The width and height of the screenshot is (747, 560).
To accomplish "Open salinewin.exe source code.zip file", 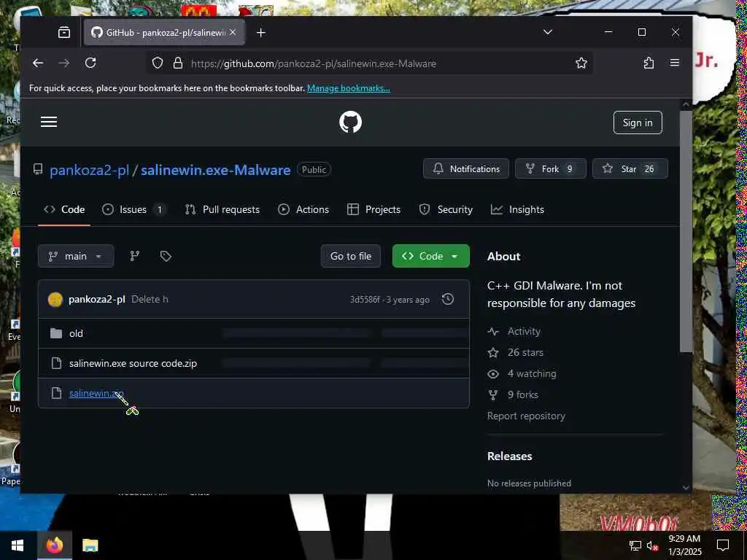I will click(x=133, y=363).
